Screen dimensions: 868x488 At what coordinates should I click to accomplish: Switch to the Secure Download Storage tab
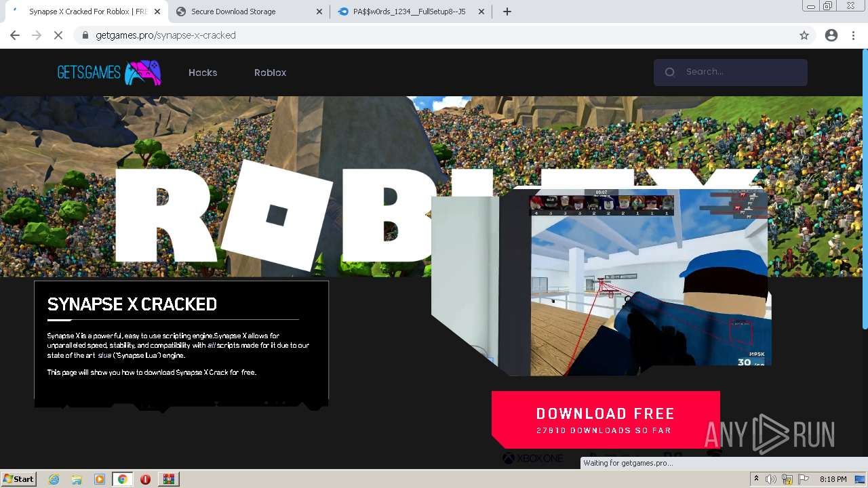coord(249,12)
